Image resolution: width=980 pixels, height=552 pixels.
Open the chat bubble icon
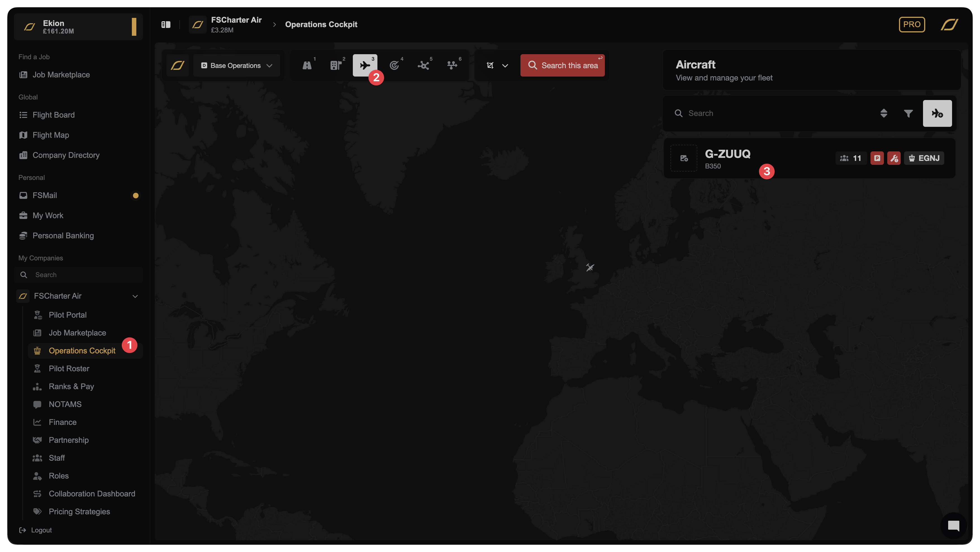tap(953, 526)
